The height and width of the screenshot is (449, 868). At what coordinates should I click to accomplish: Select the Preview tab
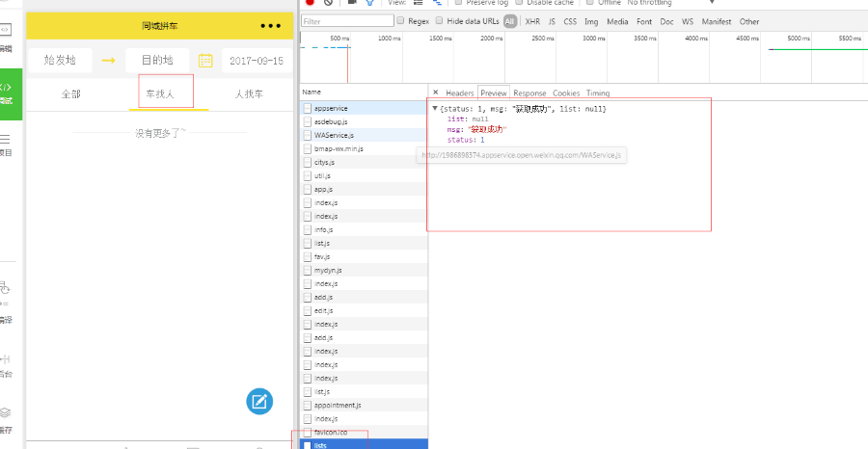[494, 92]
